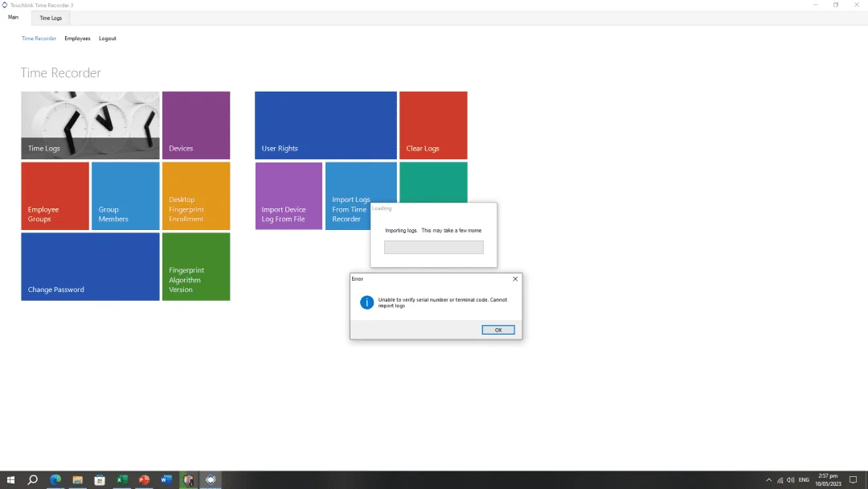
Task: Click the info icon in Error dialog
Action: point(366,302)
